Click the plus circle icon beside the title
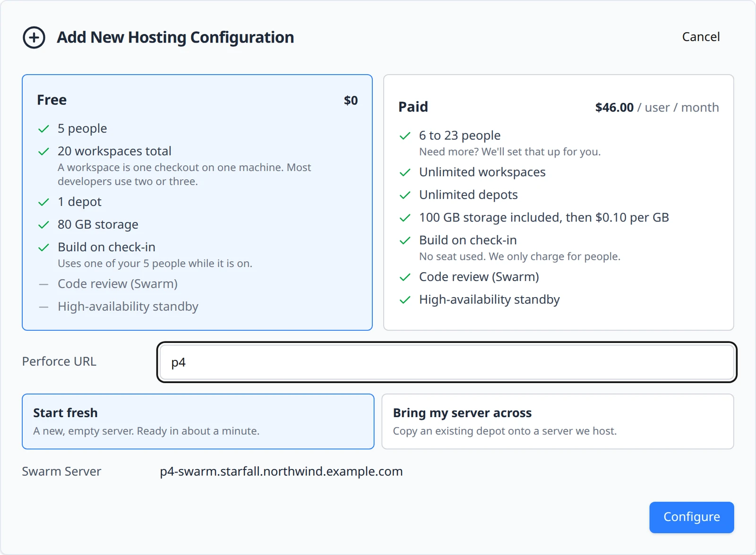 [34, 37]
